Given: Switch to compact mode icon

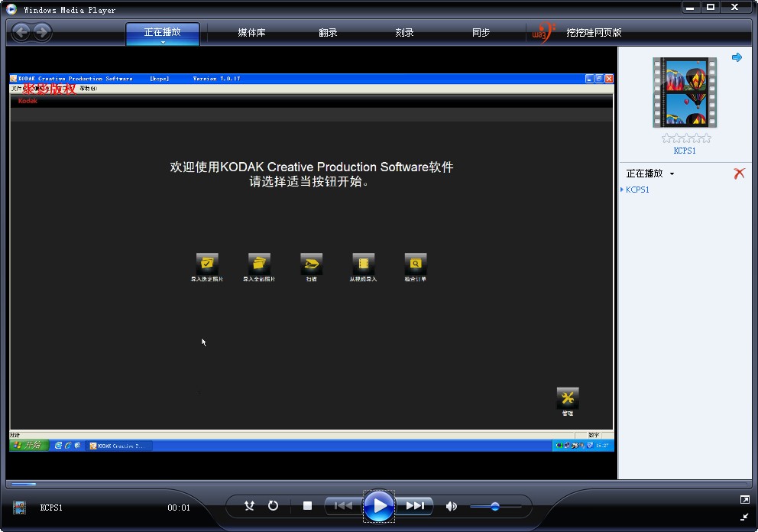Looking at the screenshot, I should [x=744, y=517].
